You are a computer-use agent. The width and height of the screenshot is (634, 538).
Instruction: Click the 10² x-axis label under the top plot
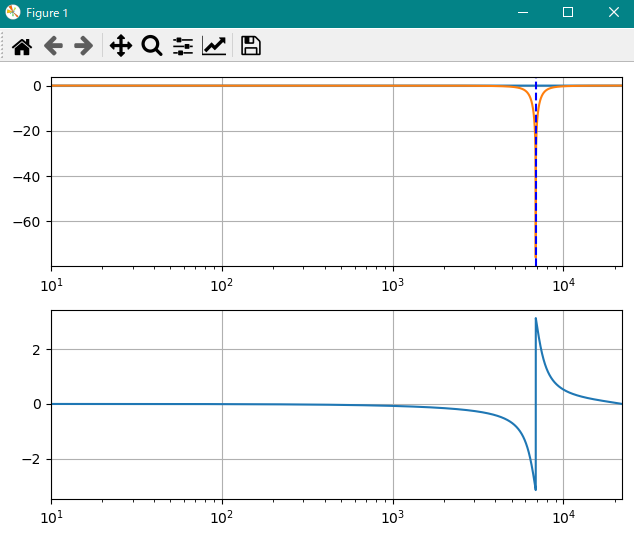pyautogui.click(x=222, y=285)
